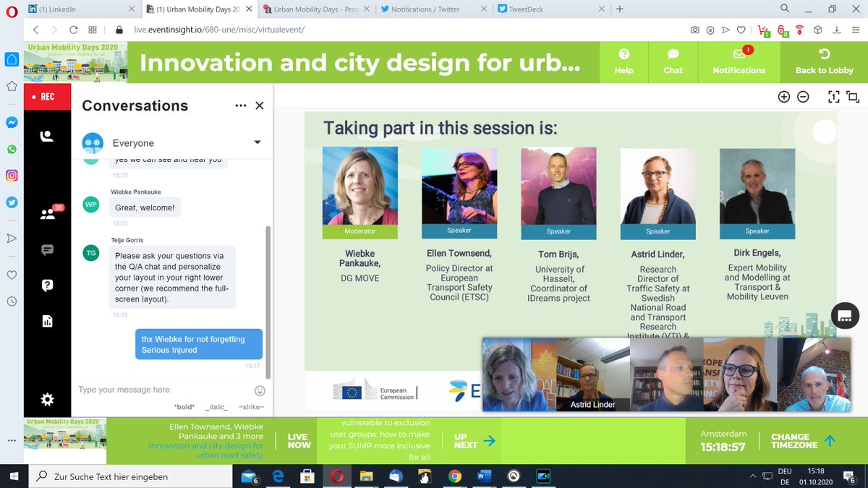
Task: Take a snapshot with camera icon
Action: point(694,30)
